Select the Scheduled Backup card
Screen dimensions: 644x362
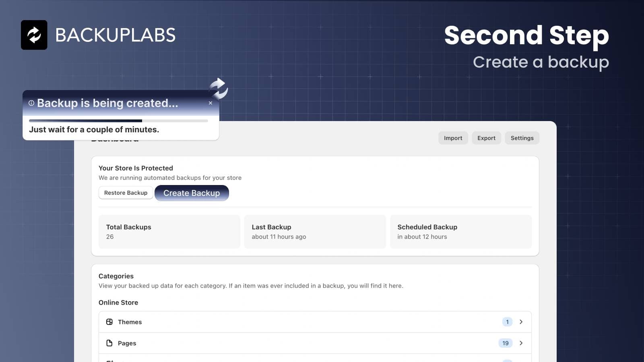point(460,232)
